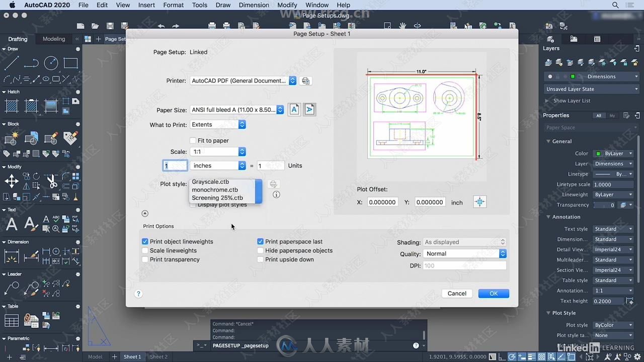Viewport: 644px width, 362px height.
Task: Select the Move tool in Modify panel
Action: point(12,181)
